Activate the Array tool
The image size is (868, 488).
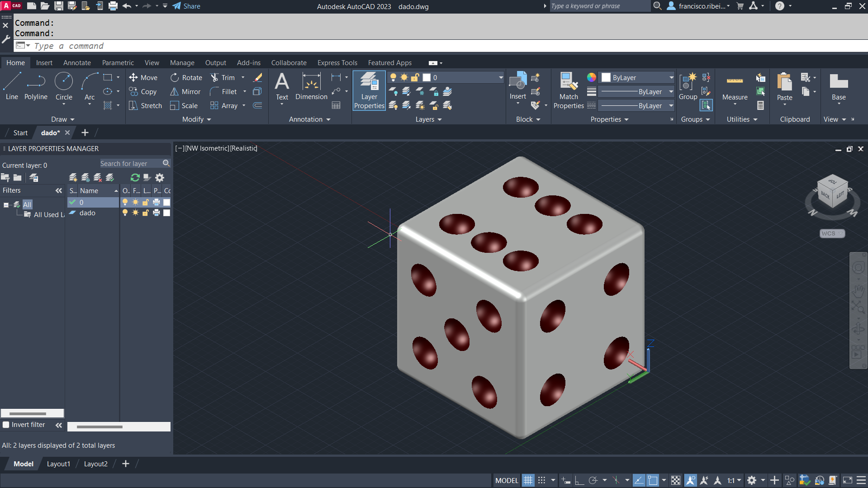(224, 106)
